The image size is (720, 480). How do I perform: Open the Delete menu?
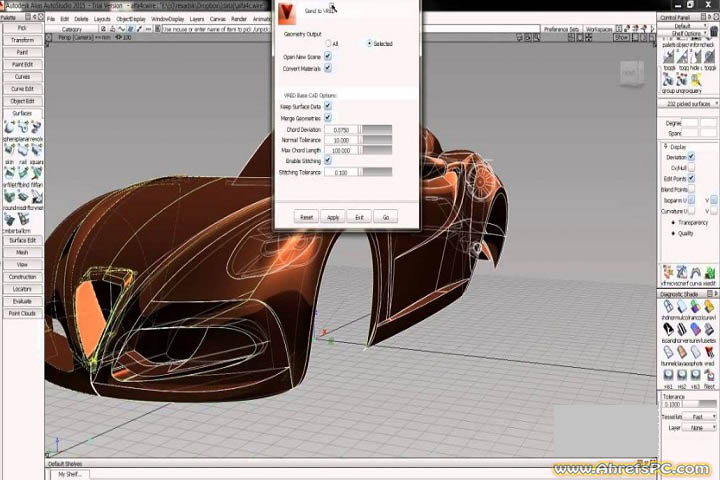pos(81,19)
